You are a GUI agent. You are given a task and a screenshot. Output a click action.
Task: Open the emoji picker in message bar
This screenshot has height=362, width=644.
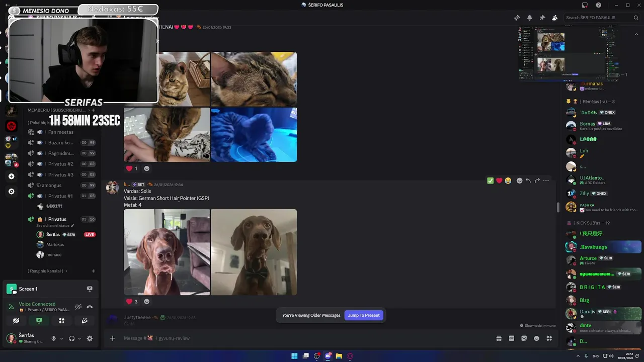click(x=536, y=338)
